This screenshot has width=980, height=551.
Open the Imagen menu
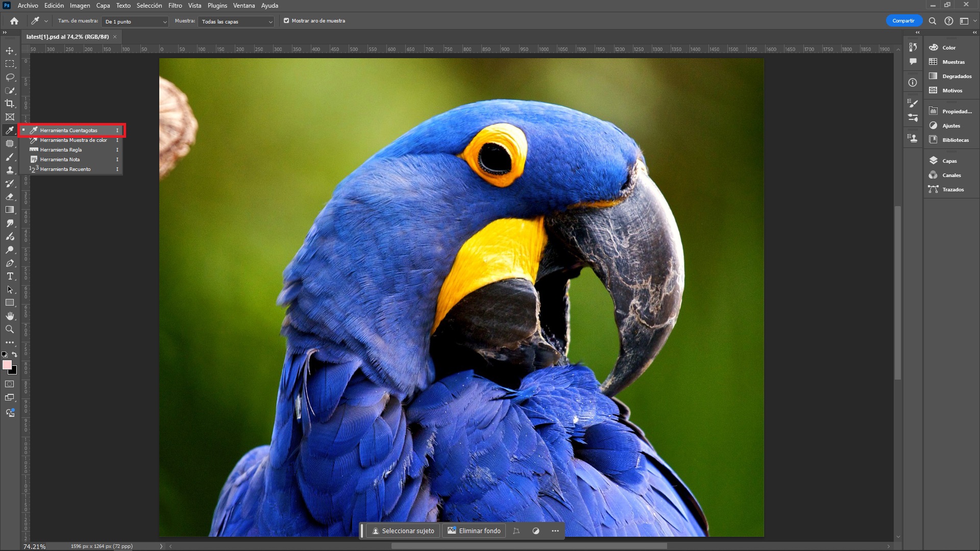click(x=80, y=6)
